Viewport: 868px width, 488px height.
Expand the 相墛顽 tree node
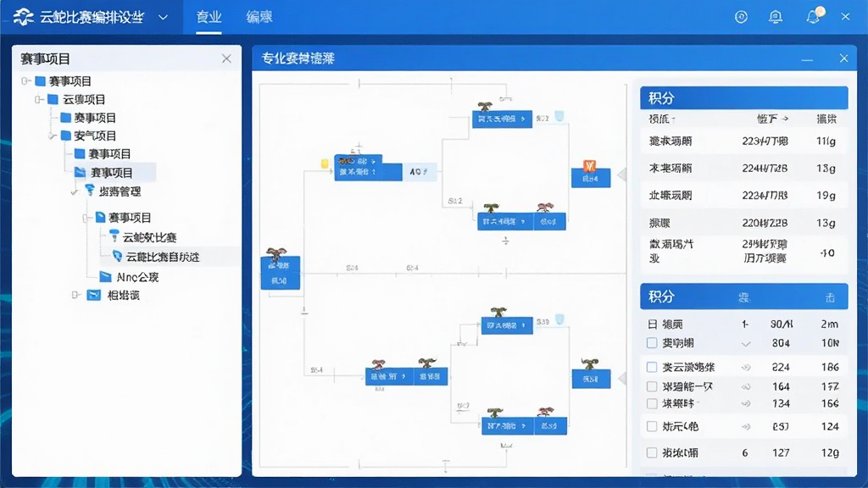pyautogui.click(x=75, y=295)
